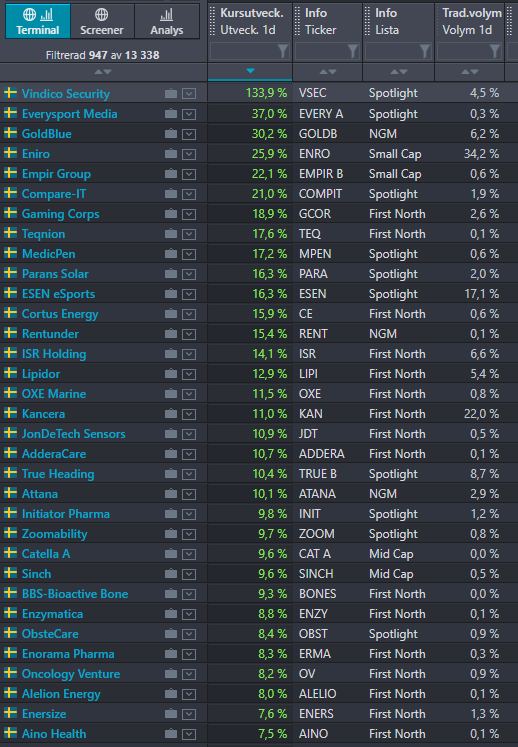Click Swedish flag icon beside Lipidor
The image size is (518, 747).
point(10,373)
